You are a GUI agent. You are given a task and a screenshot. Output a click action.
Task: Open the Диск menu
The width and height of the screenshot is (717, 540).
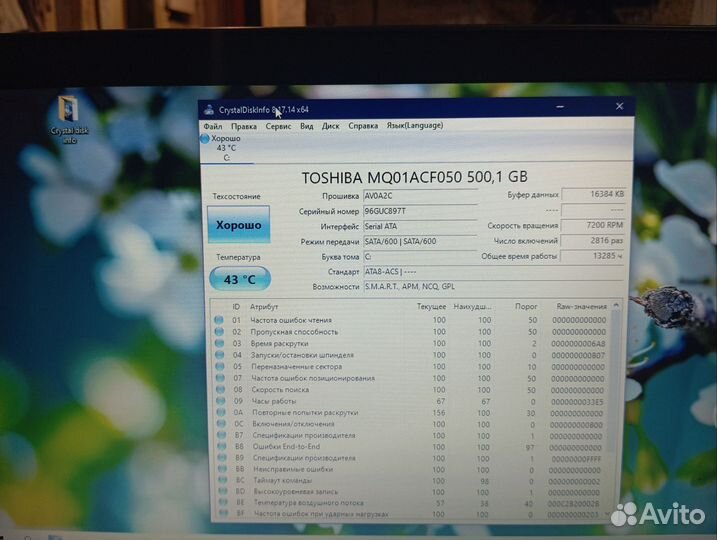click(x=330, y=126)
